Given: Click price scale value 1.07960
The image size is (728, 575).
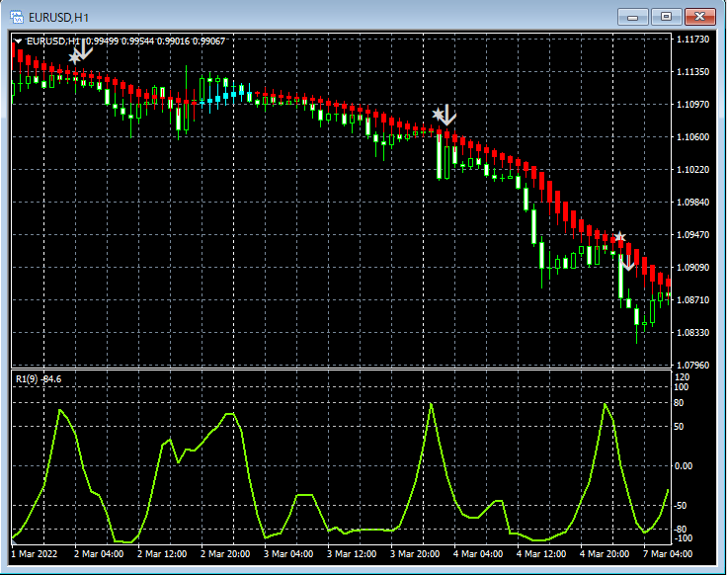Looking at the screenshot, I should coord(692,366).
